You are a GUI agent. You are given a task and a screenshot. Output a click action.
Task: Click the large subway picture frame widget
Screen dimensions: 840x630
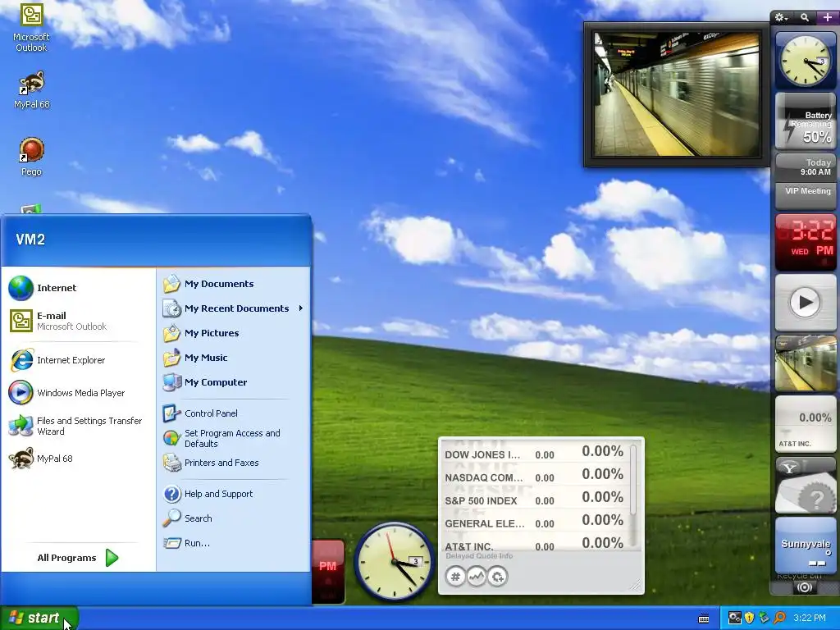click(x=676, y=94)
